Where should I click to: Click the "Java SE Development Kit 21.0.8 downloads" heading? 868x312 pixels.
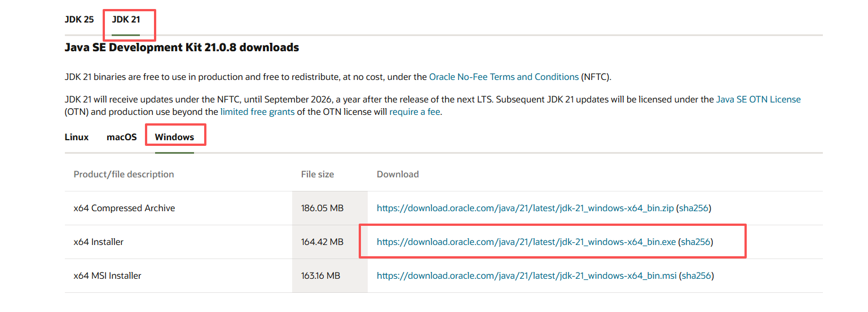(x=182, y=47)
